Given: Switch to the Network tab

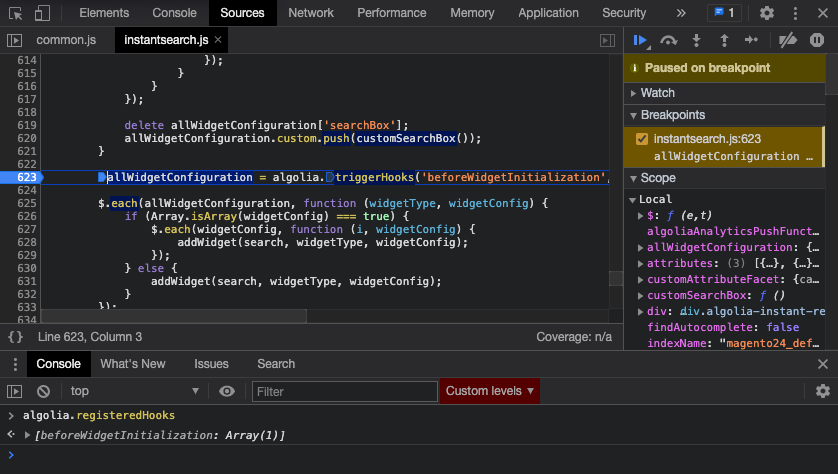Looking at the screenshot, I should (x=311, y=13).
